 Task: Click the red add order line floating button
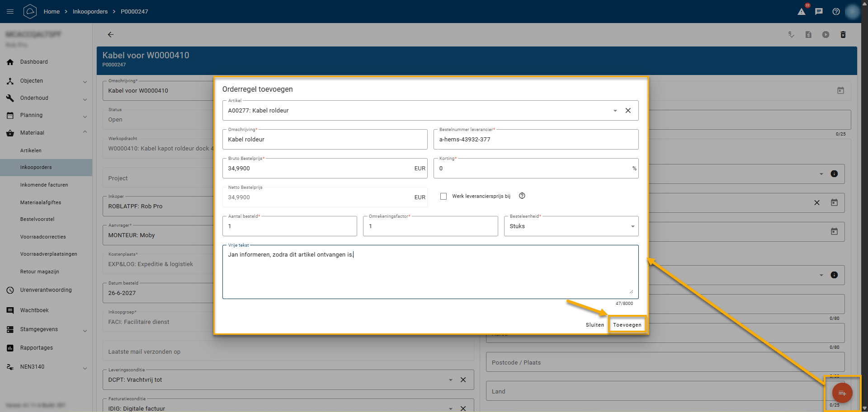(x=842, y=393)
